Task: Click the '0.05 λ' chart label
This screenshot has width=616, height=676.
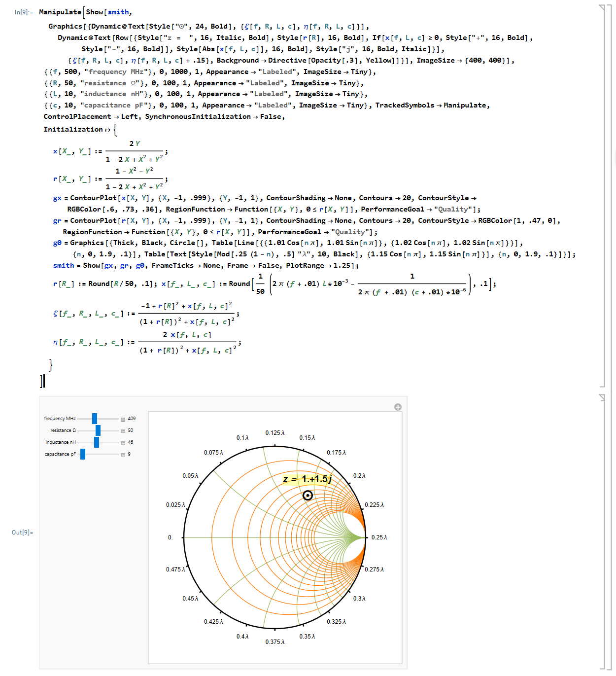Action: [190, 476]
